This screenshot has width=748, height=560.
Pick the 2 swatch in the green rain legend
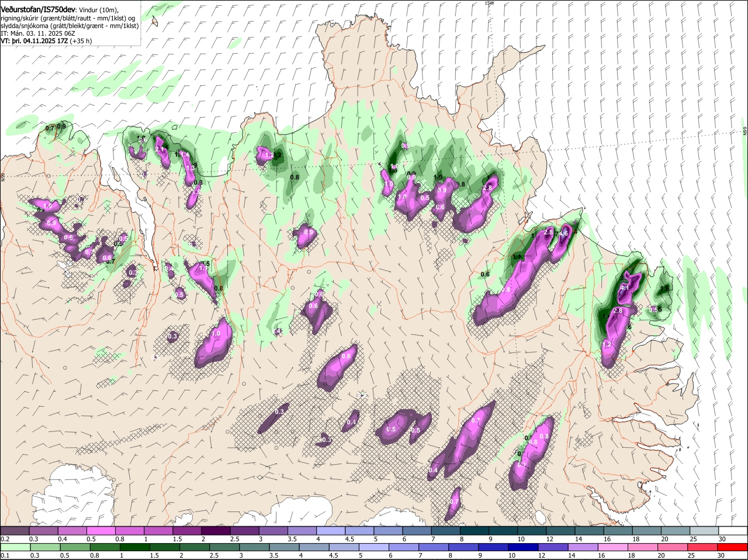tap(195, 547)
